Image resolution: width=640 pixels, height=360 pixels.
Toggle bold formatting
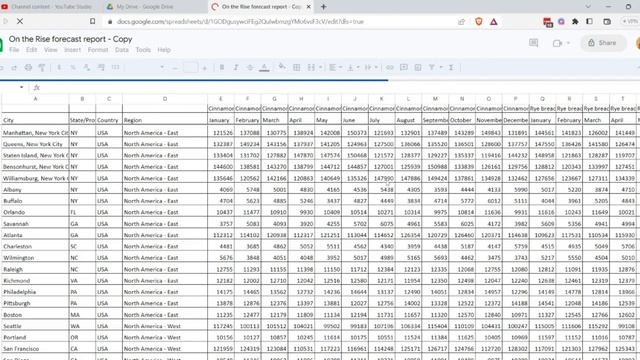point(222,67)
